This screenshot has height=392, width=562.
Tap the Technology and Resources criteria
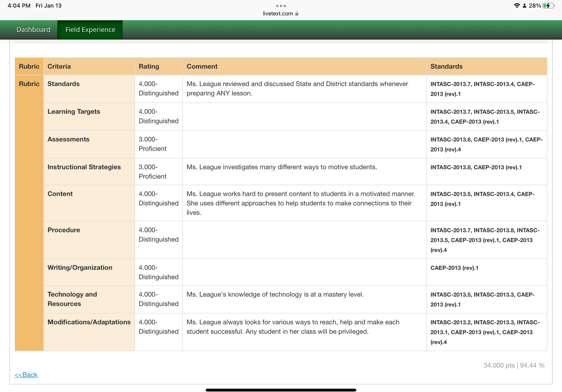(72, 299)
